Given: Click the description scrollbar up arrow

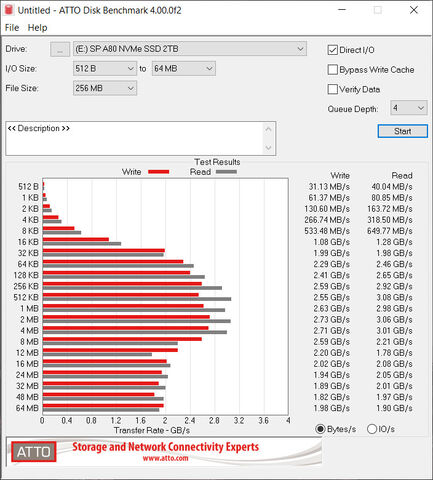Looking at the screenshot, I should [269, 129].
